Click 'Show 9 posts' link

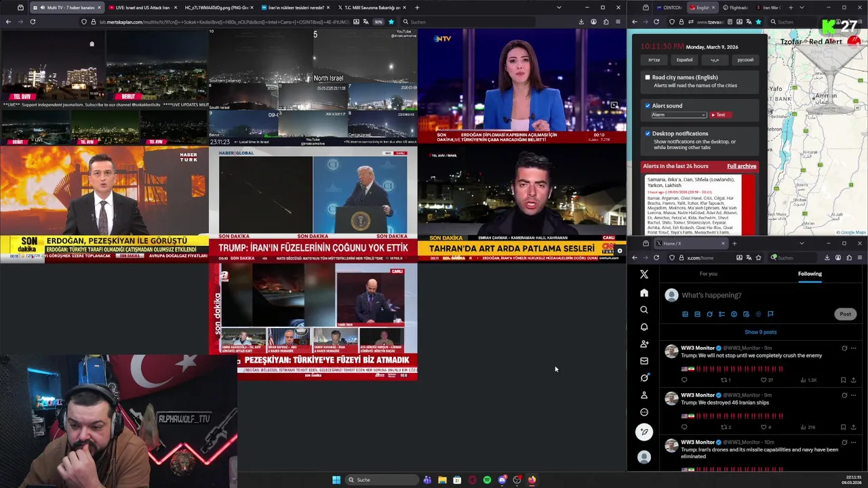coord(760,332)
